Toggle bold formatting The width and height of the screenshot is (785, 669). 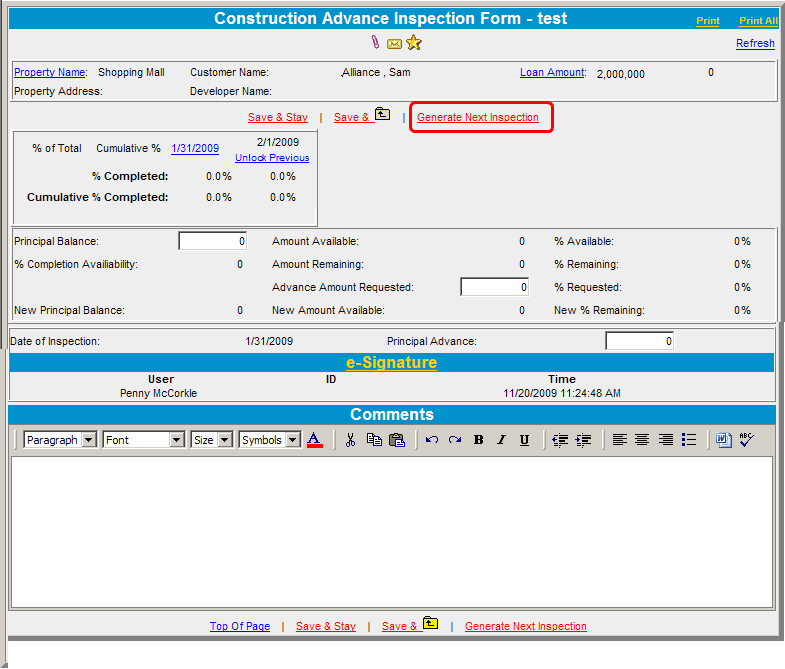click(x=479, y=440)
